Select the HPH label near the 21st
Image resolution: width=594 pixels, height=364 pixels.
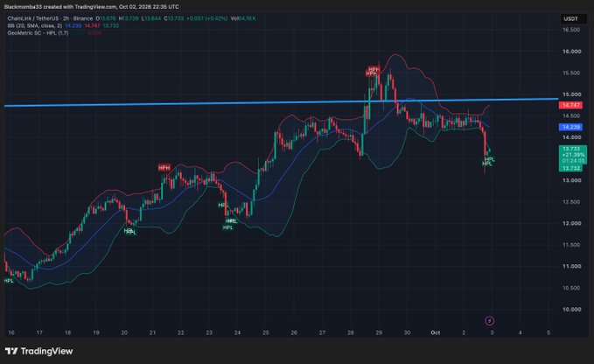[164, 167]
